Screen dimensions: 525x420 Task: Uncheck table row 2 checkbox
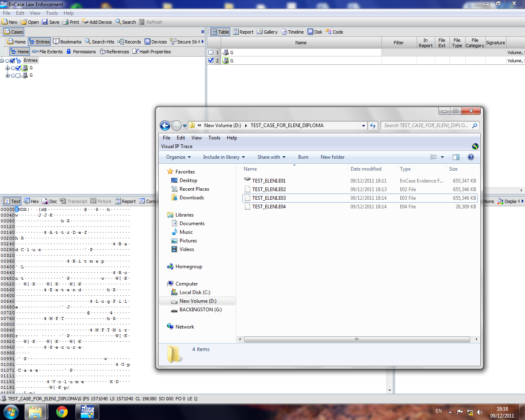pos(211,61)
